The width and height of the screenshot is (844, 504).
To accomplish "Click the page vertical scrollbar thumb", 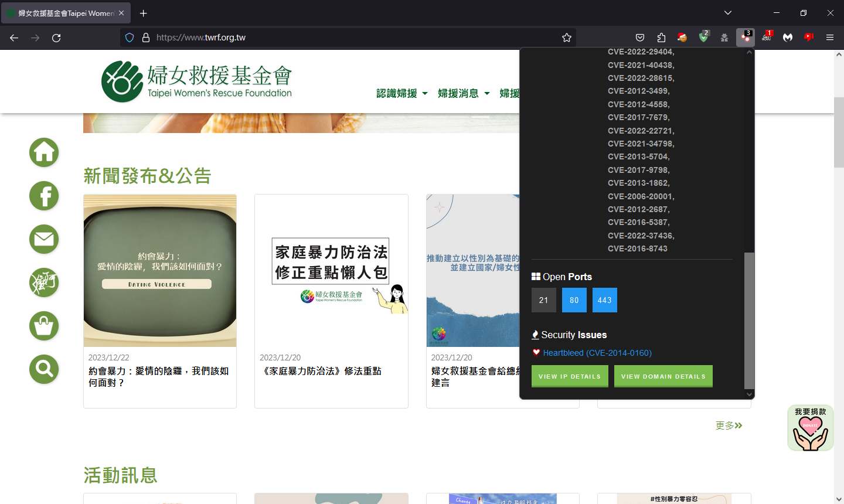I will pos(839,132).
